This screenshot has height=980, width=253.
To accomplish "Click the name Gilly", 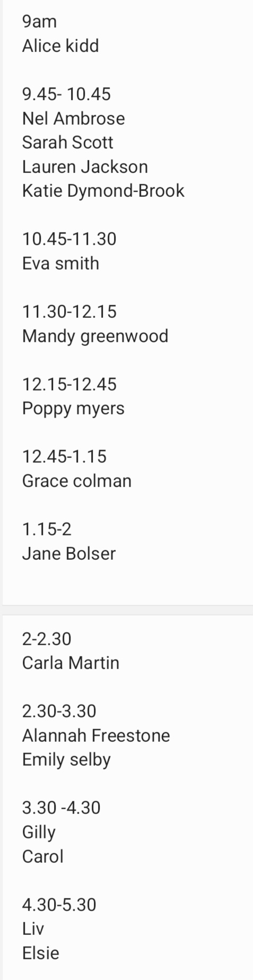I will click(39, 832).
